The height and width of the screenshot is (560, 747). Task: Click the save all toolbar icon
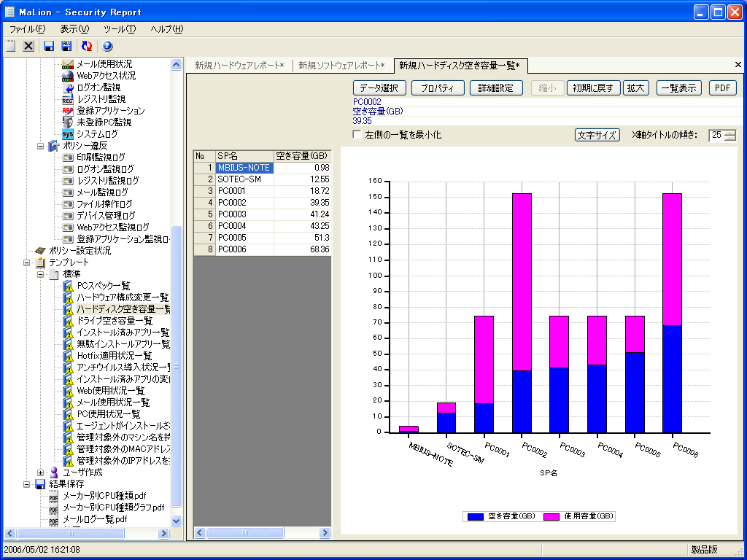[x=66, y=46]
